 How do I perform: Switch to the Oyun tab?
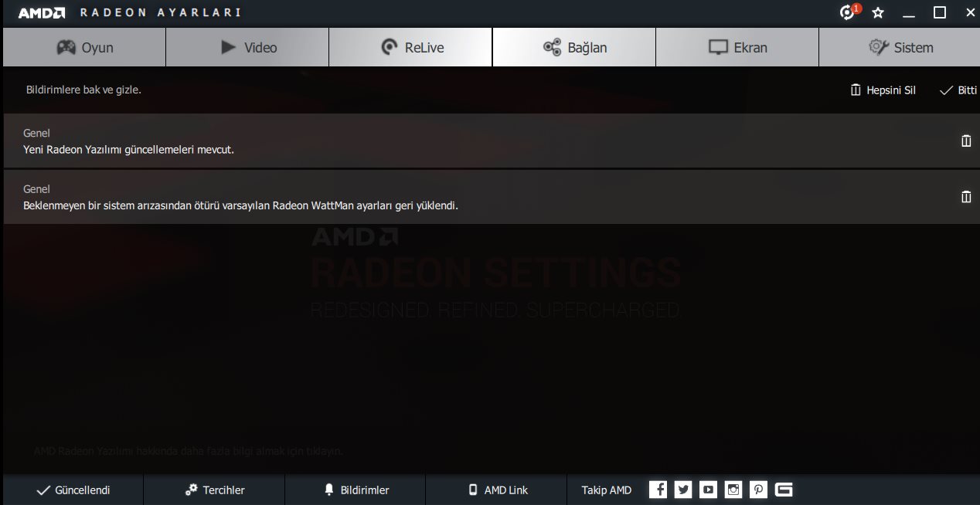pyautogui.click(x=84, y=47)
